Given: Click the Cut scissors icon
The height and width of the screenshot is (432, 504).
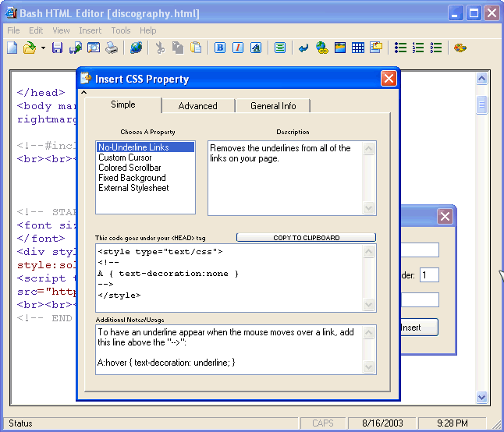Looking at the screenshot, I should tap(160, 48).
